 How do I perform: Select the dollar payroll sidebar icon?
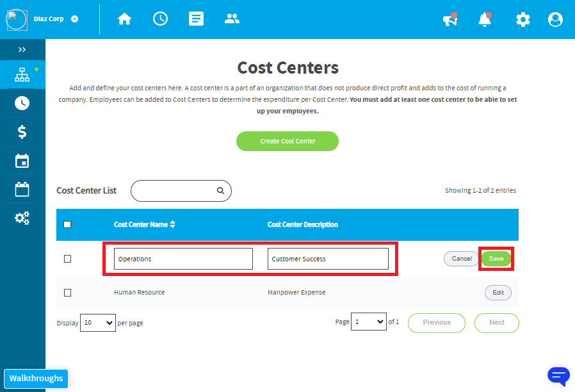click(x=22, y=132)
